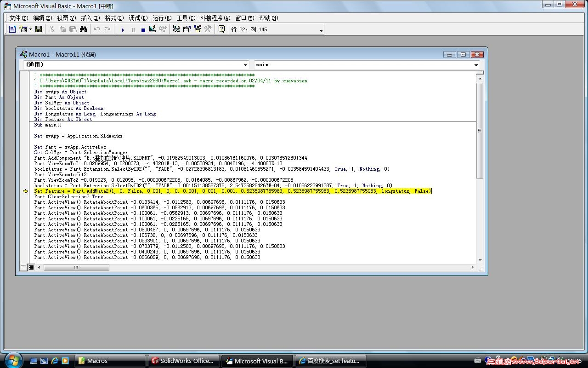Switch to the 百度搜索 browser taskbar button

point(331,361)
